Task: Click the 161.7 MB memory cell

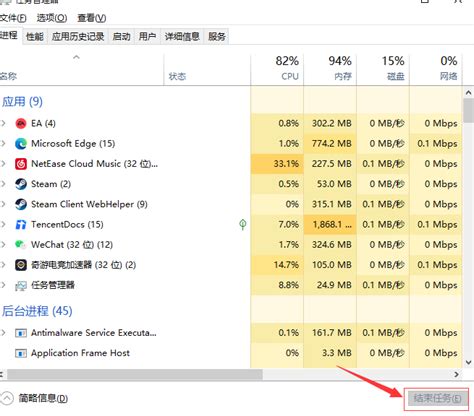Action: pos(330,333)
